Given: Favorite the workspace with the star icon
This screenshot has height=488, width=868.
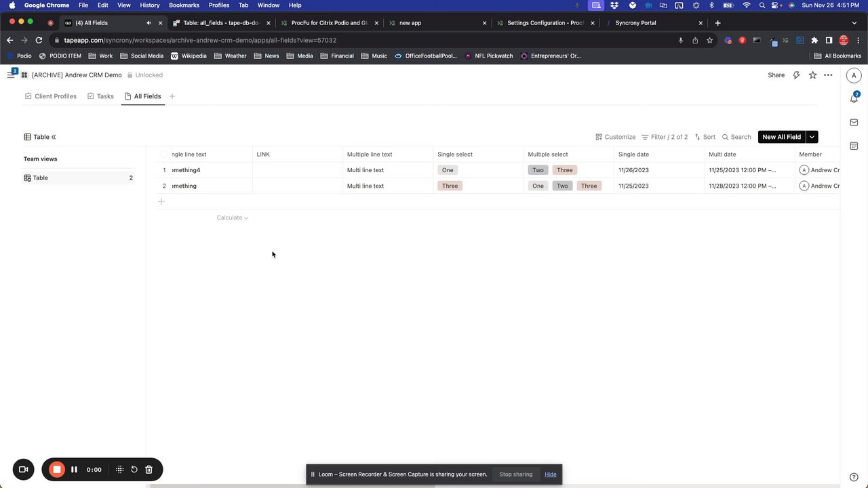Looking at the screenshot, I should [x=812, y=75].
